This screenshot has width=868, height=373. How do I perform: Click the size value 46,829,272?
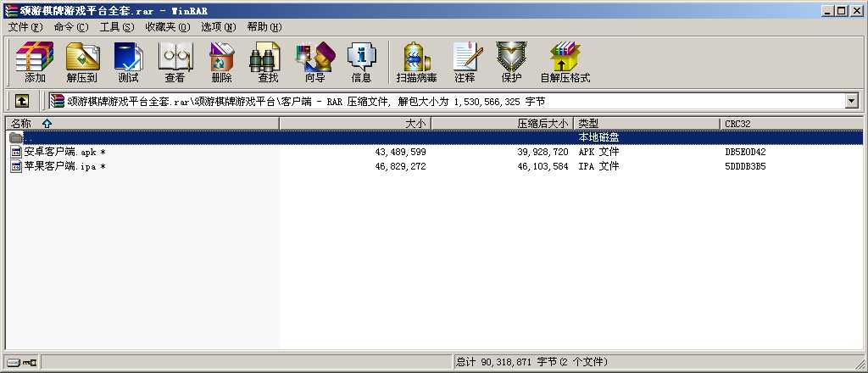[x=400, y=166]
